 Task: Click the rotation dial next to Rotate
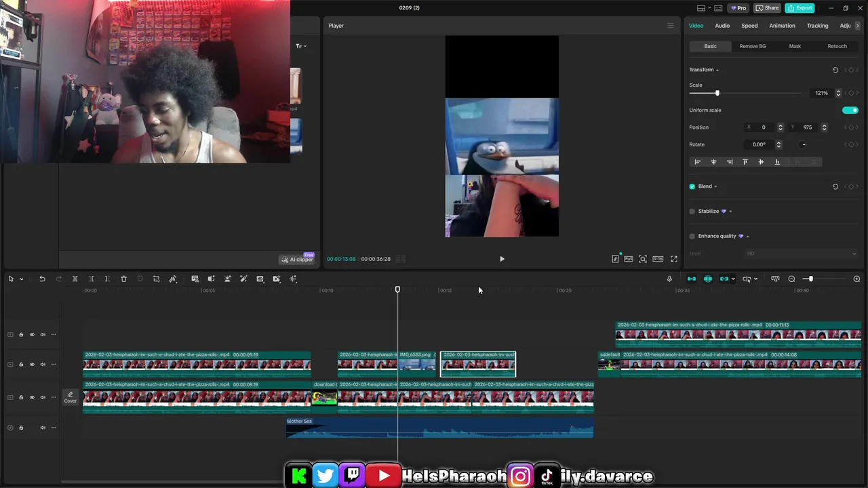tap(804, 144)
